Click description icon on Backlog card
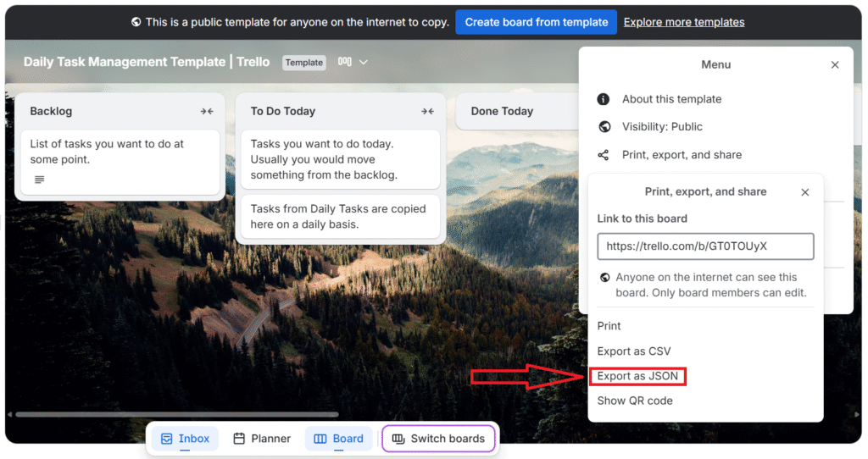868x459 pixels. pos(39,180)
